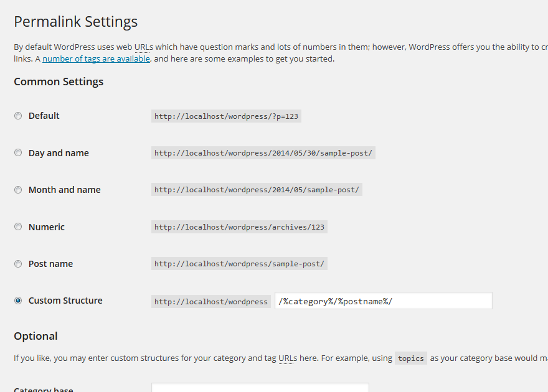This screenshot has width=548, height=392.
Task: Select the "Default" permalink radio button
Action: tap(18, 115)
